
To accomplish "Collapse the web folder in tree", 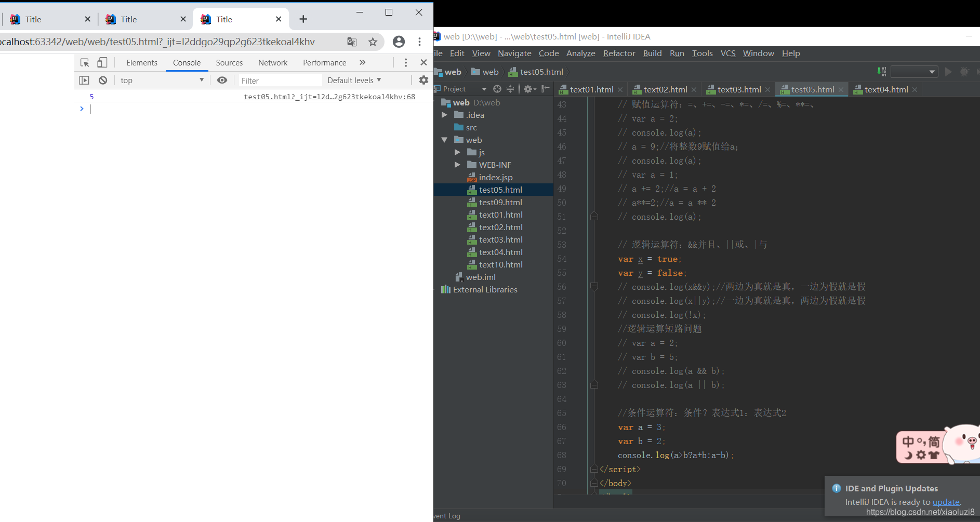I will (444, 140).
